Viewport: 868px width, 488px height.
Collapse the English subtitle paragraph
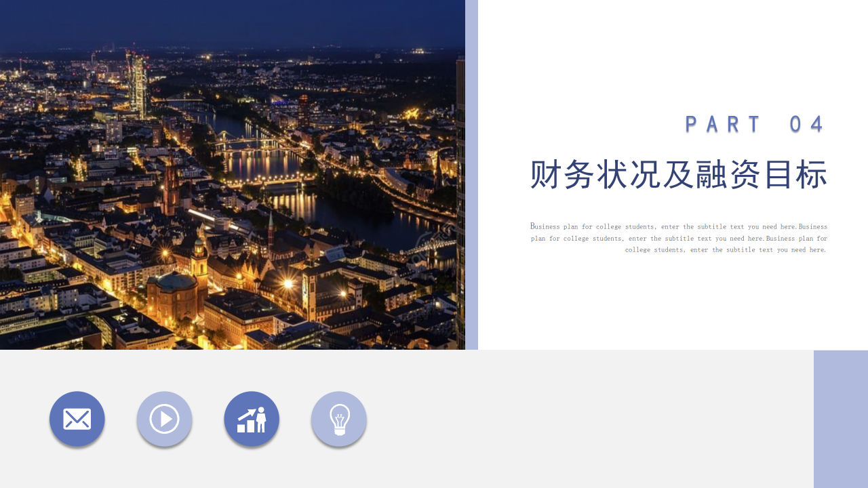678,238
